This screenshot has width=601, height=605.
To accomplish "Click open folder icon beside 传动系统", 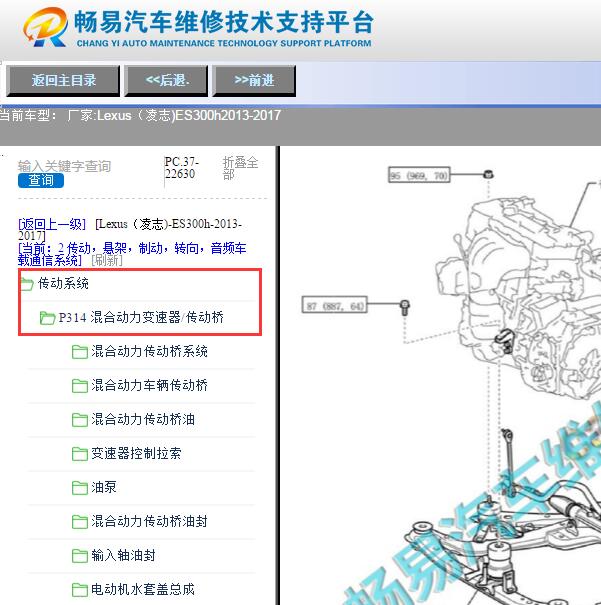I will coord(27,284).
